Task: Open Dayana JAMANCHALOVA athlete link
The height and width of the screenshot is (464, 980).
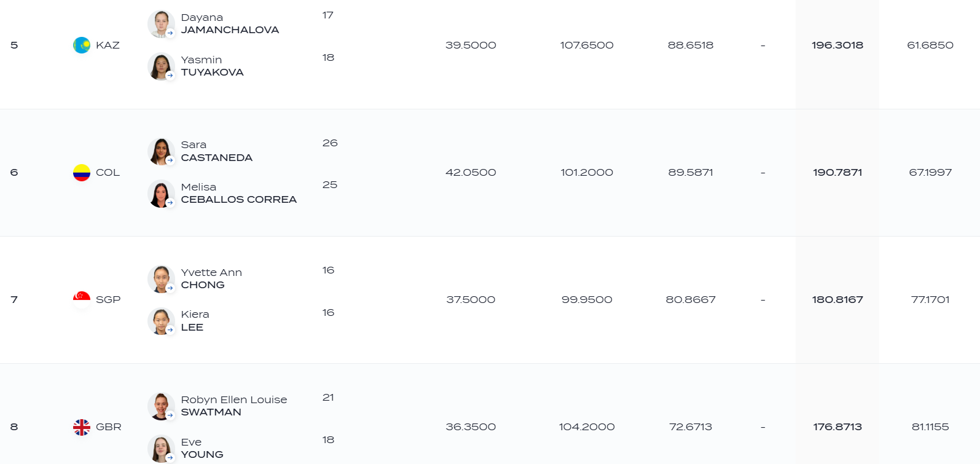Action: point(230,23)
